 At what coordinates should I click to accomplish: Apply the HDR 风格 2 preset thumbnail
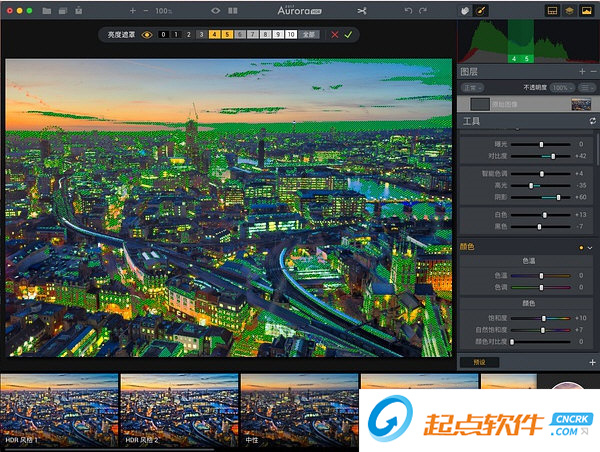point(179,410)
